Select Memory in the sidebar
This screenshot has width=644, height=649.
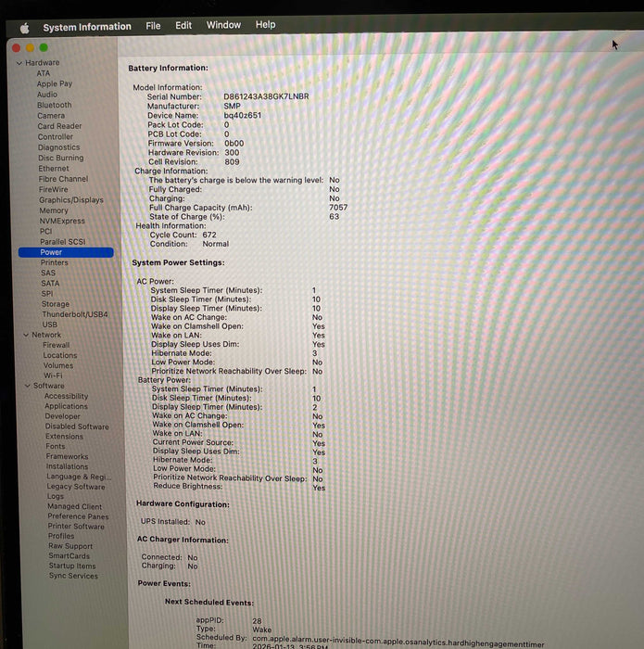point(54,210)
